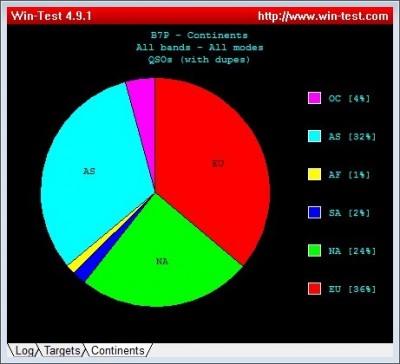Image resolution: width=400 pixels, height=364 pixels.
Task: Switch to the Targets tab
Action: click(x=62, y=350)
